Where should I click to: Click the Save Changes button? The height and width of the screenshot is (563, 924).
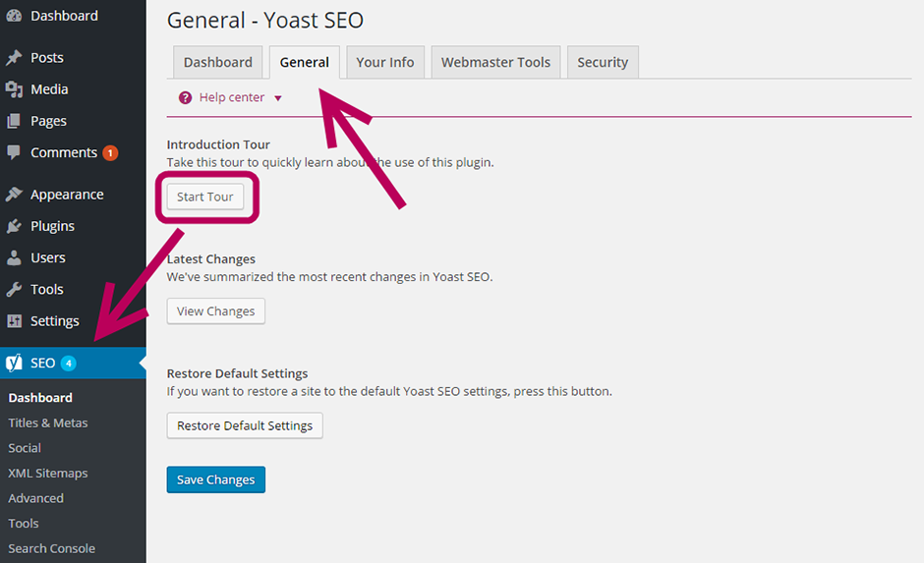215,479
